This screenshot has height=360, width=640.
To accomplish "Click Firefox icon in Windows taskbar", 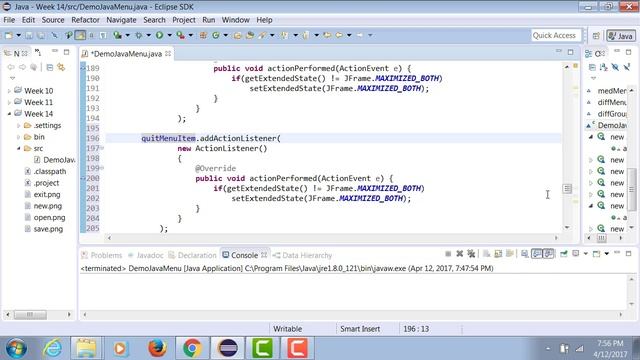I will pos(157,348).
